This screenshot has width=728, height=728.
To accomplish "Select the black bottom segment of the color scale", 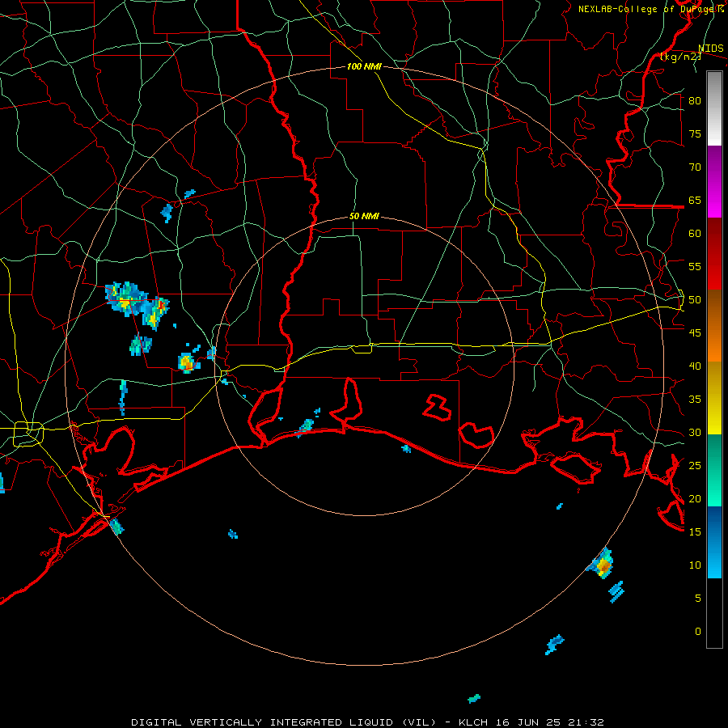I will pos(714,613).
